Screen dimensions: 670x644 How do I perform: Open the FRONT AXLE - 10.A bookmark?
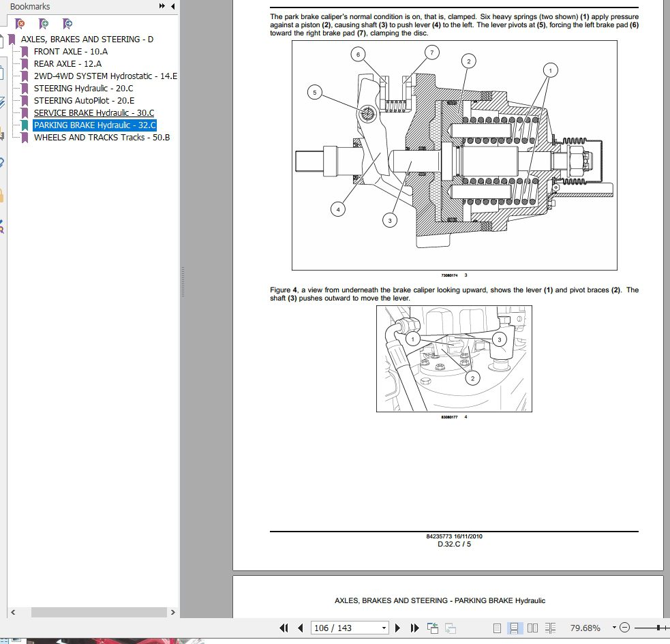click(71, 52)
